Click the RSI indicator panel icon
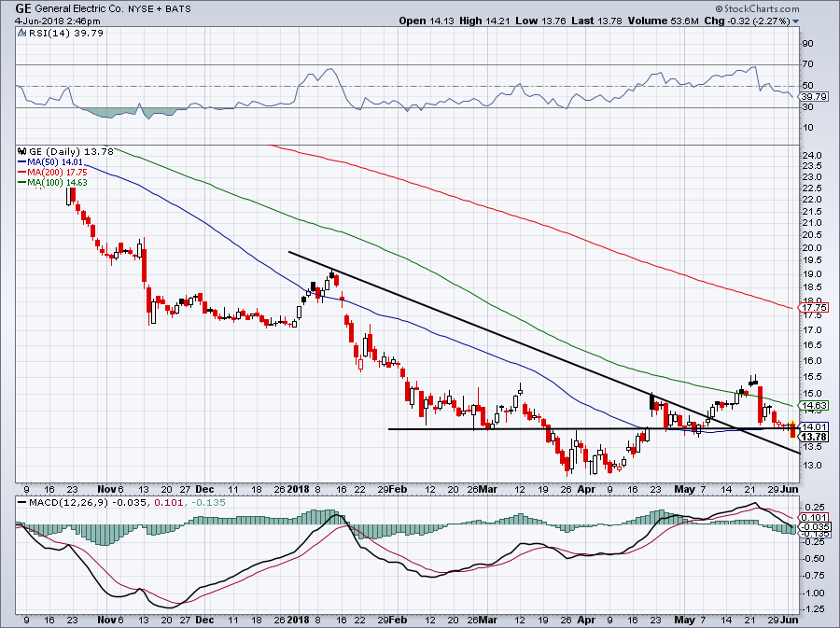The image size is (840, 628). (x=22, y=34)
